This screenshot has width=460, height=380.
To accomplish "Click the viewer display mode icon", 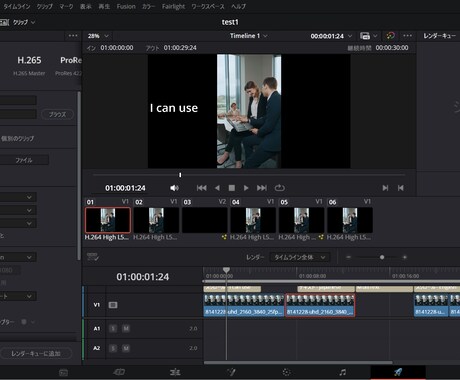I will (x=365, y=36).
